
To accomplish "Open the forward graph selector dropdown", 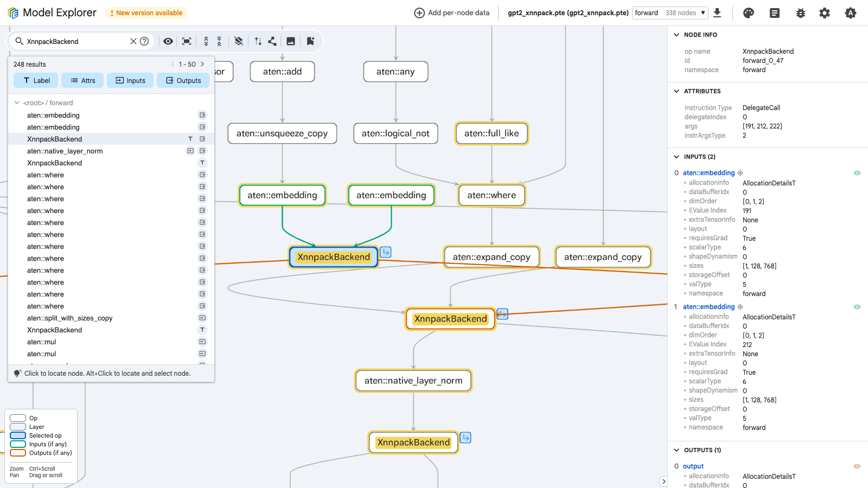I will (x=671, y=13).
